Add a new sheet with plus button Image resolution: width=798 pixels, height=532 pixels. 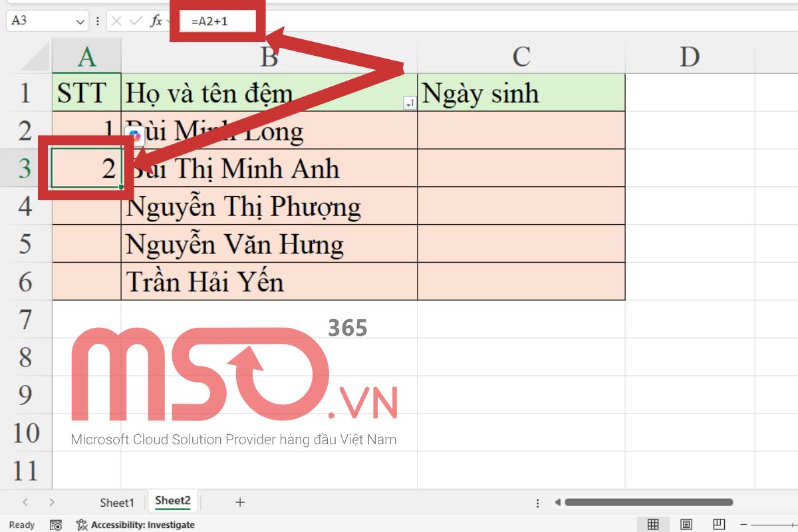pyautogui.click(x=240, y=503)
